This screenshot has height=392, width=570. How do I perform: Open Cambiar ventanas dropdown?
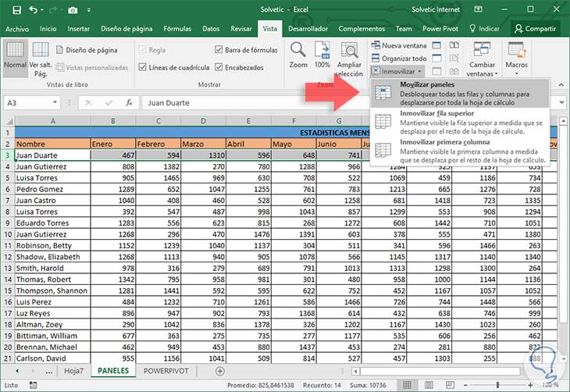tap(482, 59)
